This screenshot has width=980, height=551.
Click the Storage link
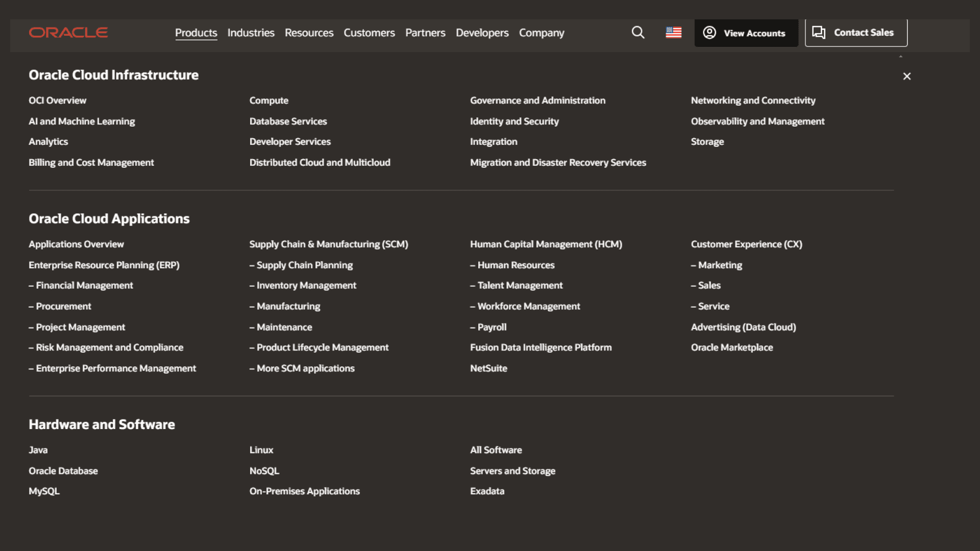tap(707, 142)
